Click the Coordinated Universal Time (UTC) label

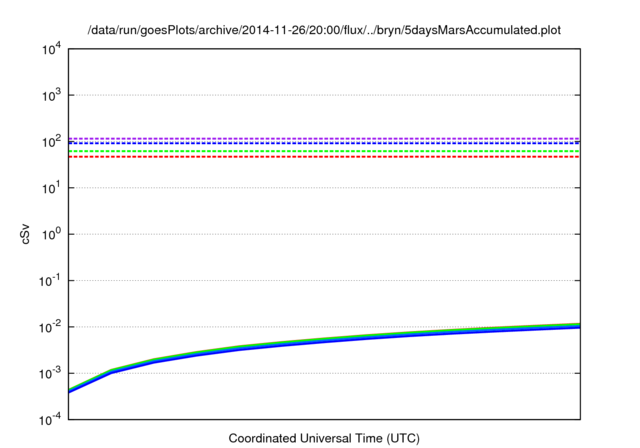(324, 439)
